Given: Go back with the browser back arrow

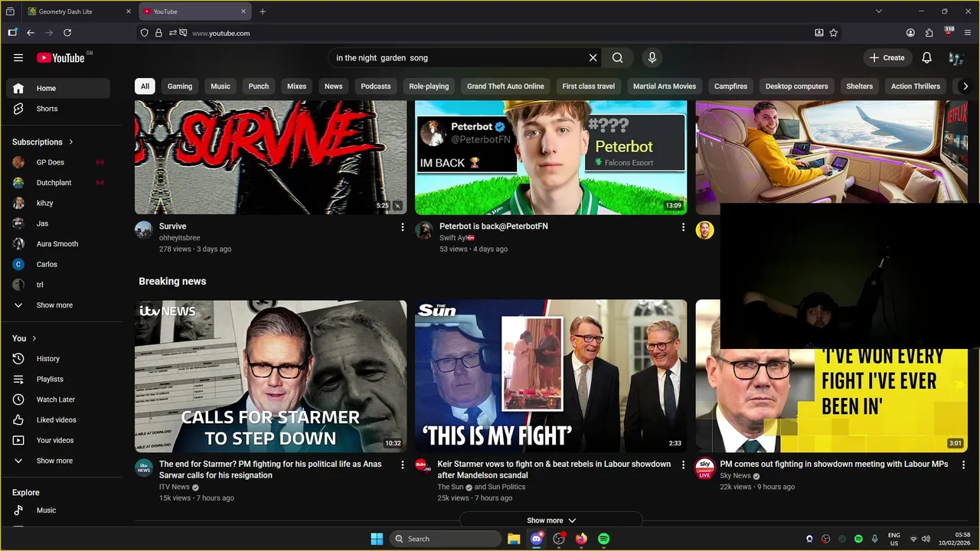Looking at the screenshot, I should point(31,33).
